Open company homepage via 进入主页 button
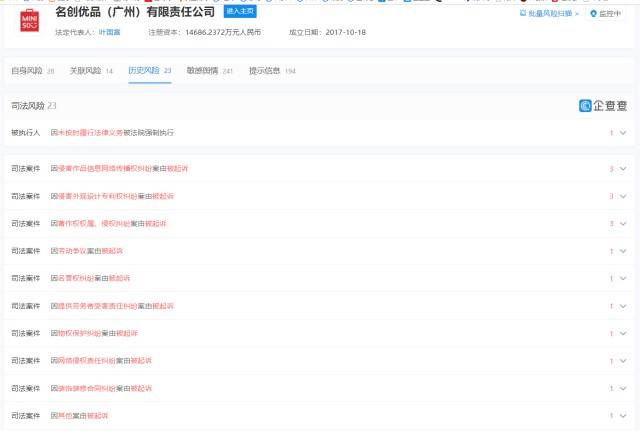 coord(240,11)
